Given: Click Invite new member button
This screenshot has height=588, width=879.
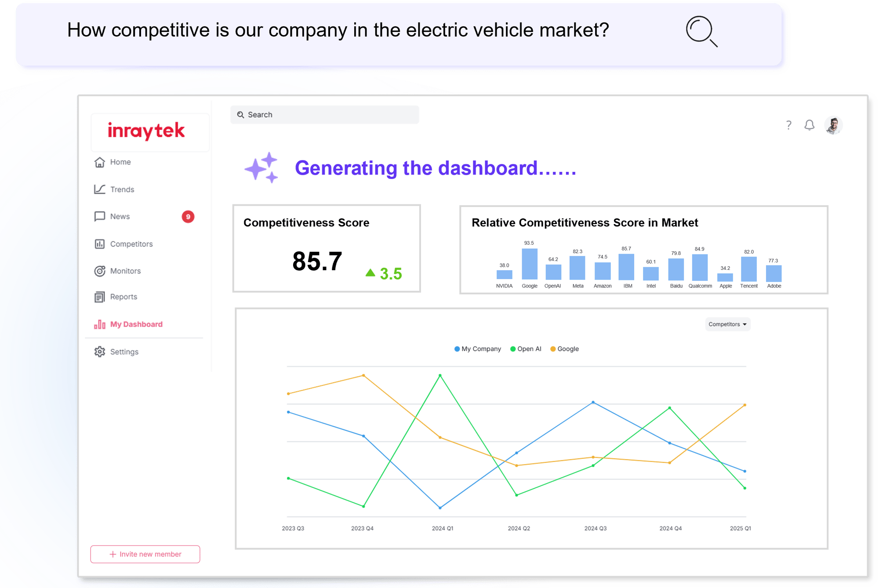Looking at the screenshot, I should 145,554.
